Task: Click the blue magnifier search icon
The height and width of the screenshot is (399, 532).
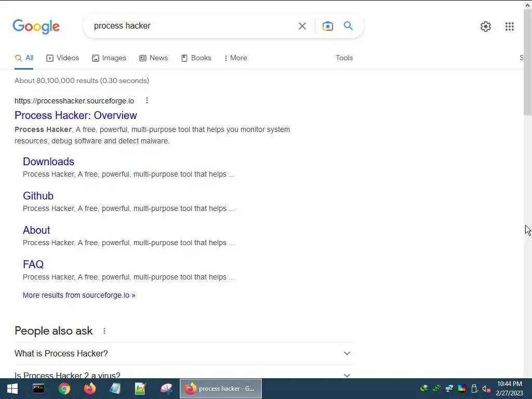Action: click(348, 26)
